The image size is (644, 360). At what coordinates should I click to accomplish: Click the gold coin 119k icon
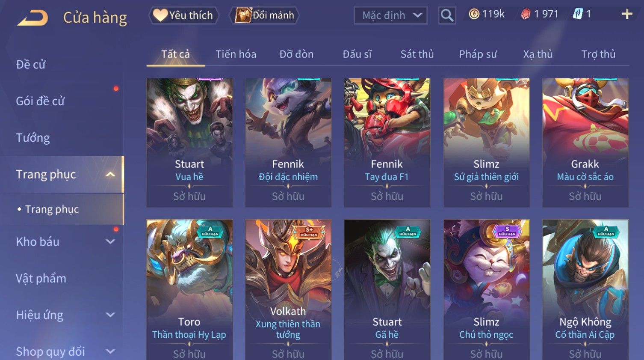tap(474, 14)
